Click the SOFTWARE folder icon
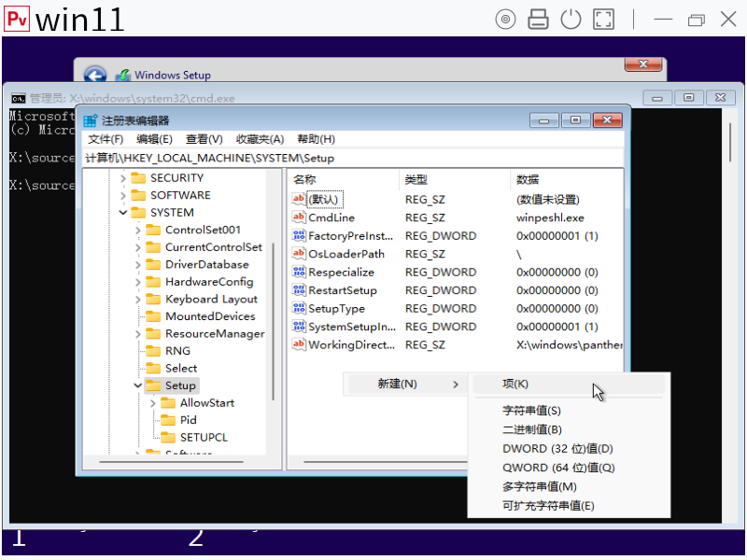 [x=138, y=195]
